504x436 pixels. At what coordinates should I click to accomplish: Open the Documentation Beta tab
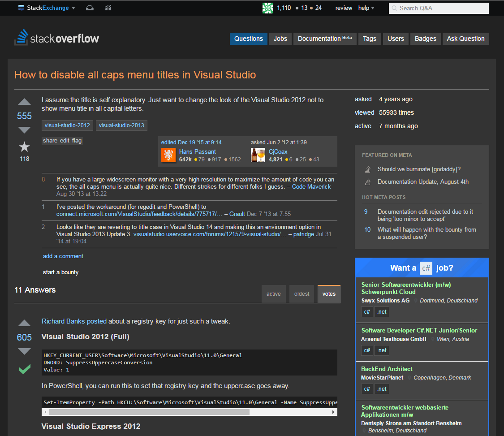[x=324, y=39]
